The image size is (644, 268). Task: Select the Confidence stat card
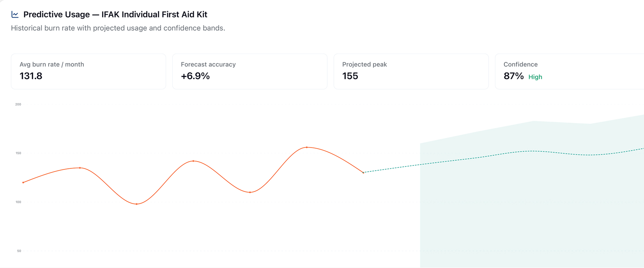pos(568,71)
